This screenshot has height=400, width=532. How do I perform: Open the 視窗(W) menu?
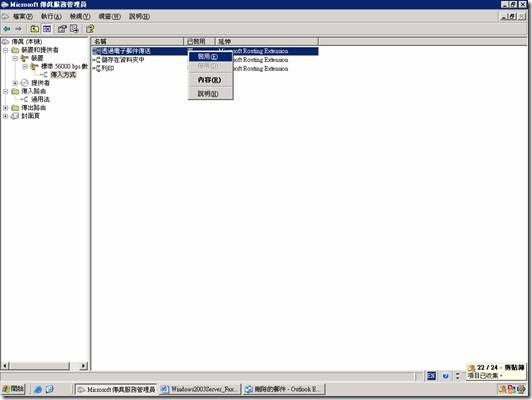tap(110, 17)
